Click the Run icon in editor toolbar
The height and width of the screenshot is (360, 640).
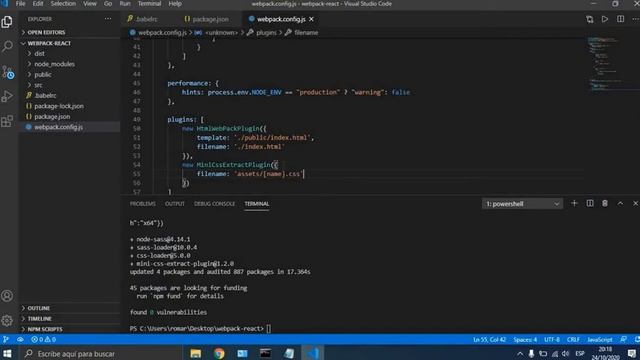point(604,19)
